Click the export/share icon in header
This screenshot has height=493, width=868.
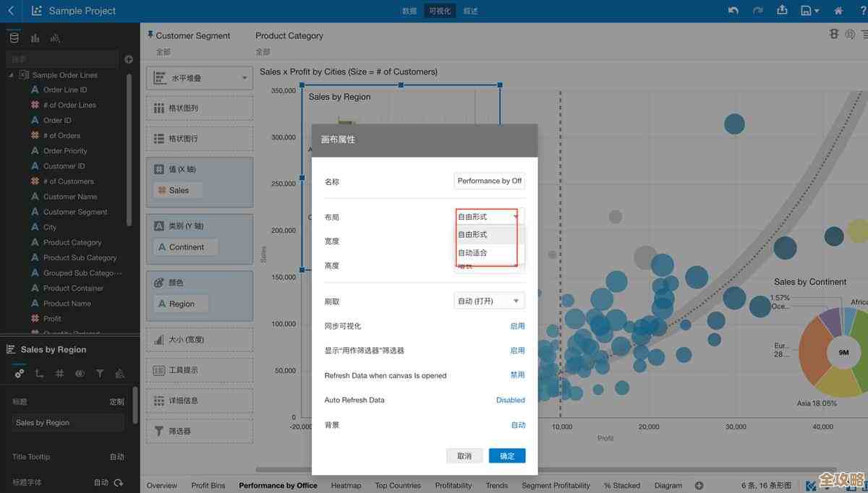click(x=782, y=11)
